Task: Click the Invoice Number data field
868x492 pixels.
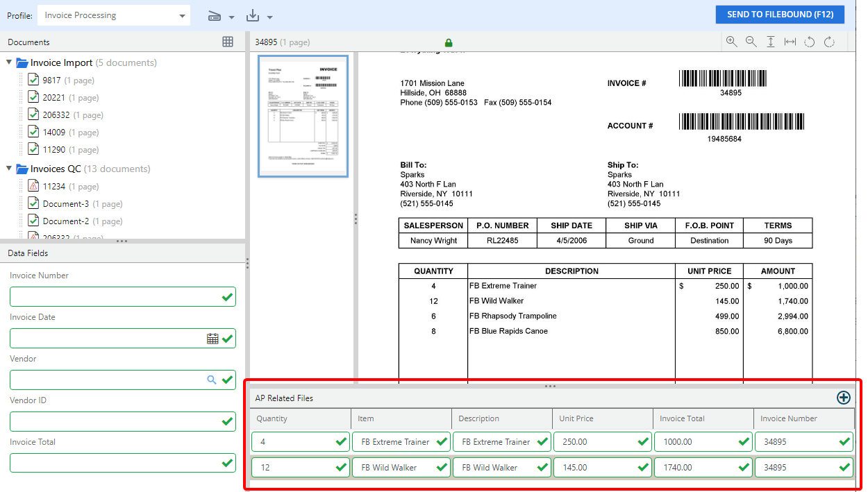Action: [115, 297]
